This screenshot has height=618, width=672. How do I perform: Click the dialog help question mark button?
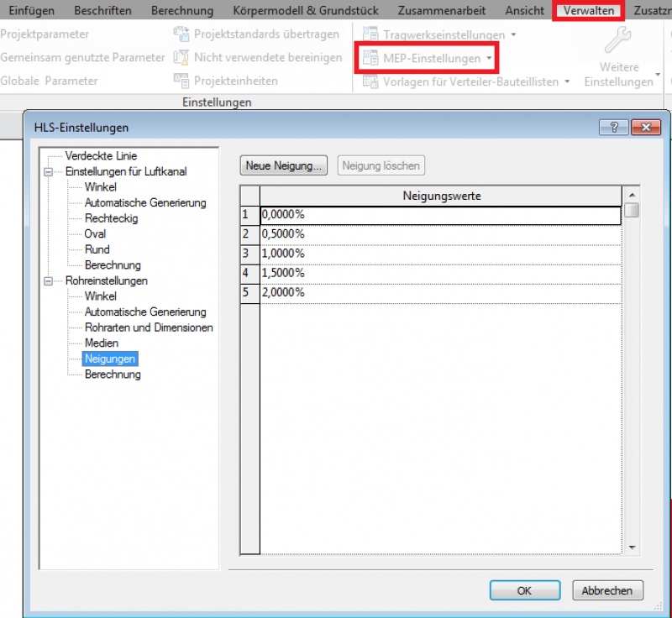click(614, 127)
